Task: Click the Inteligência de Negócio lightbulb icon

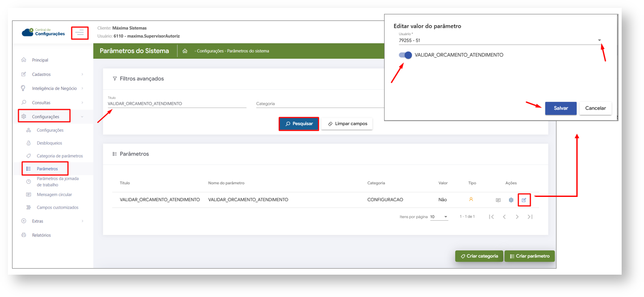Action: [23, 88]
